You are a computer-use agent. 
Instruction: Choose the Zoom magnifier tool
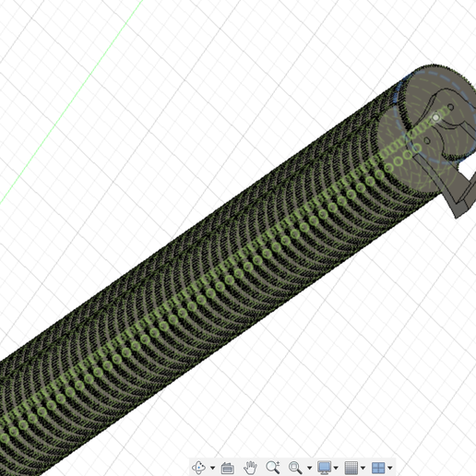point(273,468)
